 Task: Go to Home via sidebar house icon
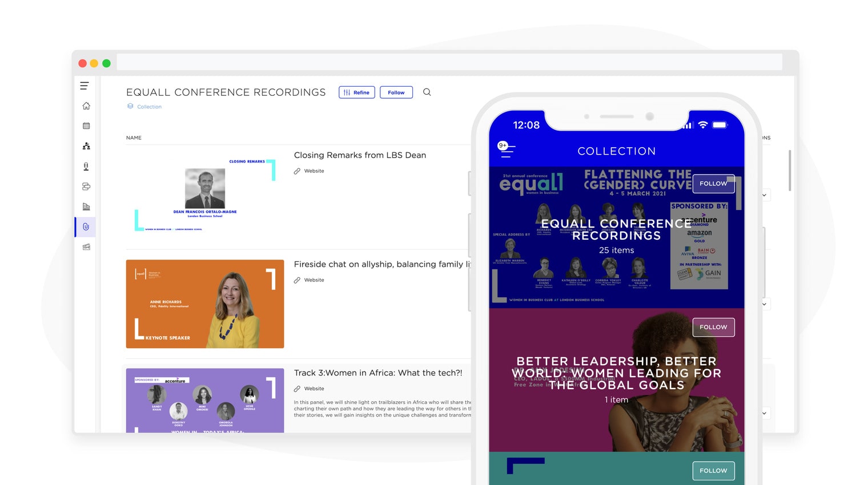tap(86, 106)
